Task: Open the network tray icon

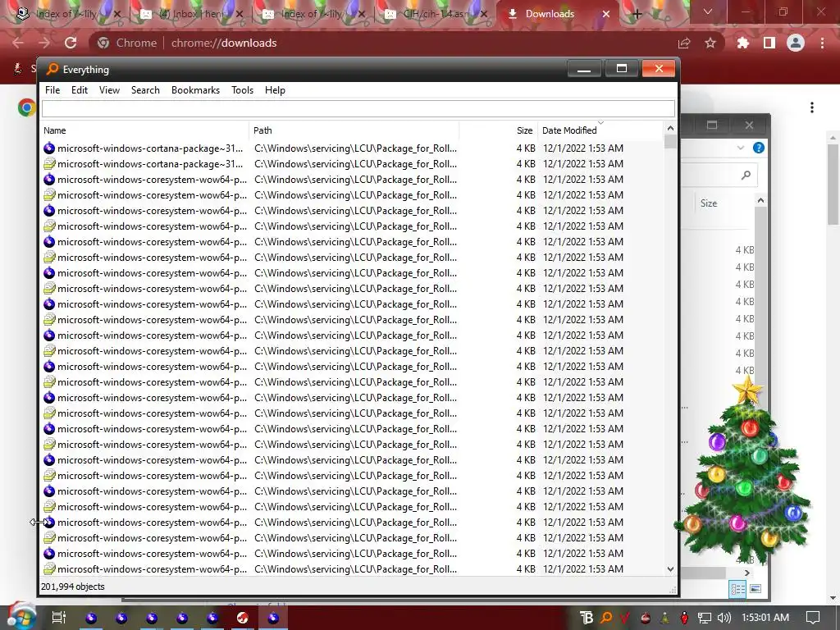Action: 704,618
